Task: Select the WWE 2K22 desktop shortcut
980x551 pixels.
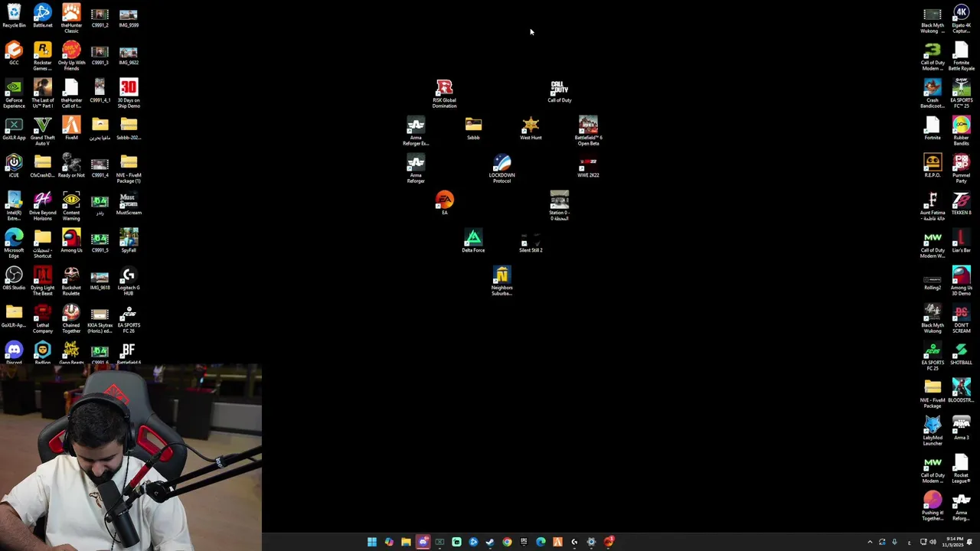Action: 588,166
